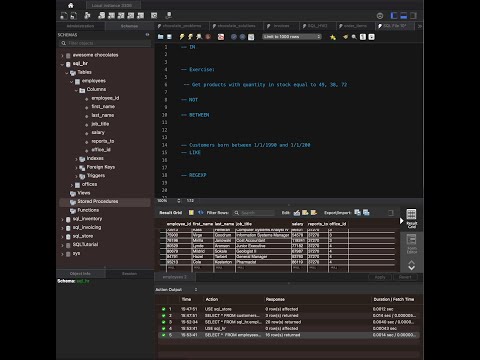Toggle the bottom output panel visibility
480x360 pixels.
point(404,15)
